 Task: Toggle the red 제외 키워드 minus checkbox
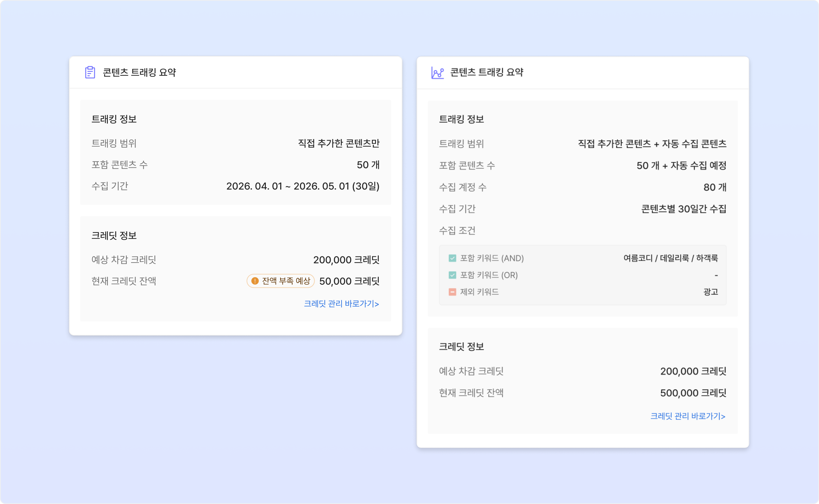pyautogui.click(x=452, y=292)
